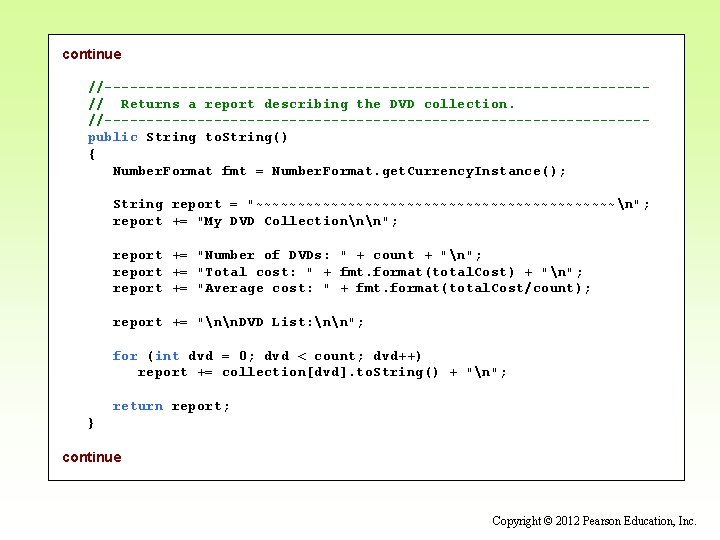Click 'collection[dvd].toString()' expression
The height and width of the screenshot is (540, 720).
[330, 372]
